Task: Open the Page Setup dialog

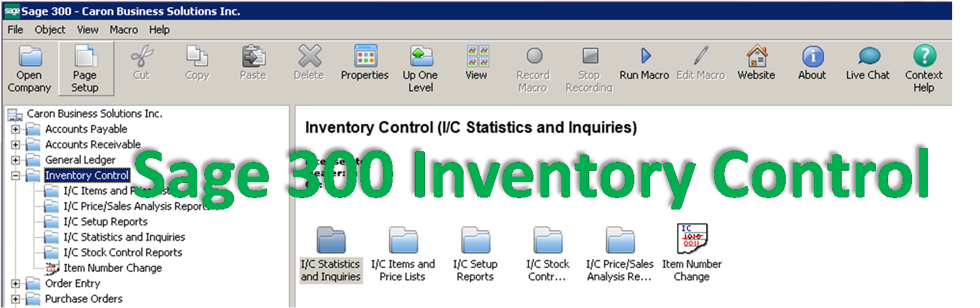Action: [85, 69]
